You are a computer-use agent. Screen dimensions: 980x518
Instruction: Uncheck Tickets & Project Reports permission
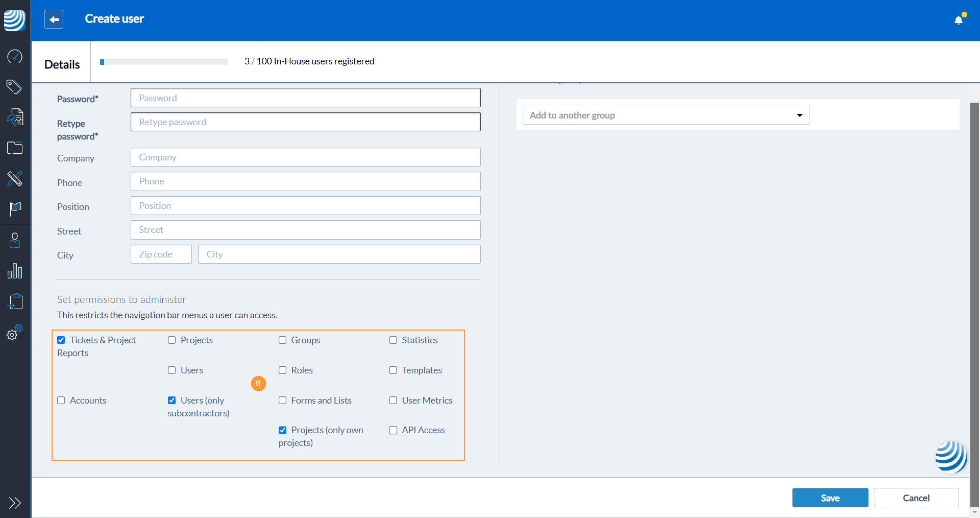pos(61,340)
